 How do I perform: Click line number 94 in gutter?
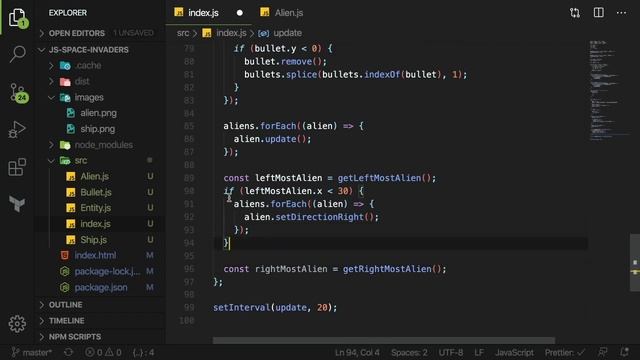tap(189, 243)
